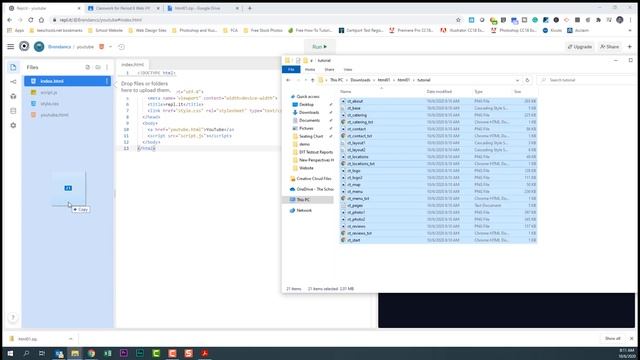This screenshot has height=360, width=640.
Task: Open the Version control sidebar icon
Action: tap(13, 82)
